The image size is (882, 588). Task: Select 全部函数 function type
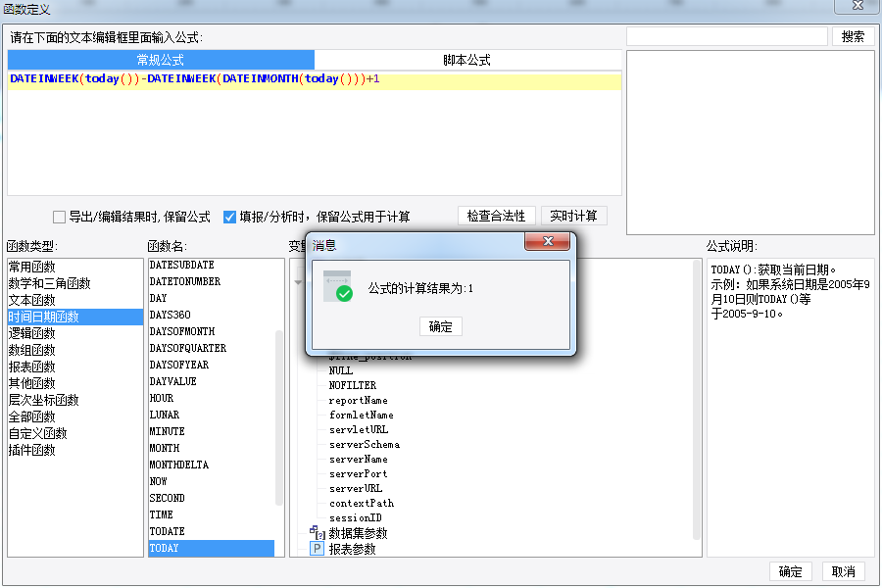pos(75,416)
